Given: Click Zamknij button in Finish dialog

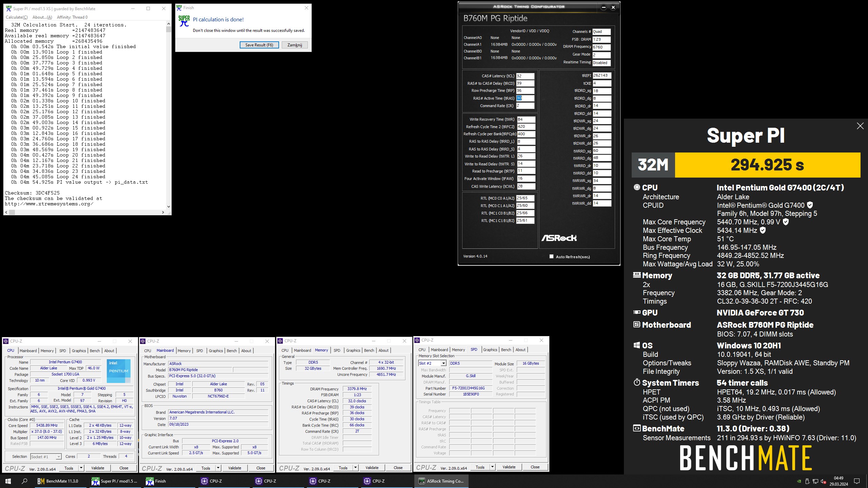Looking at the screenshot, I should point(295,45).
